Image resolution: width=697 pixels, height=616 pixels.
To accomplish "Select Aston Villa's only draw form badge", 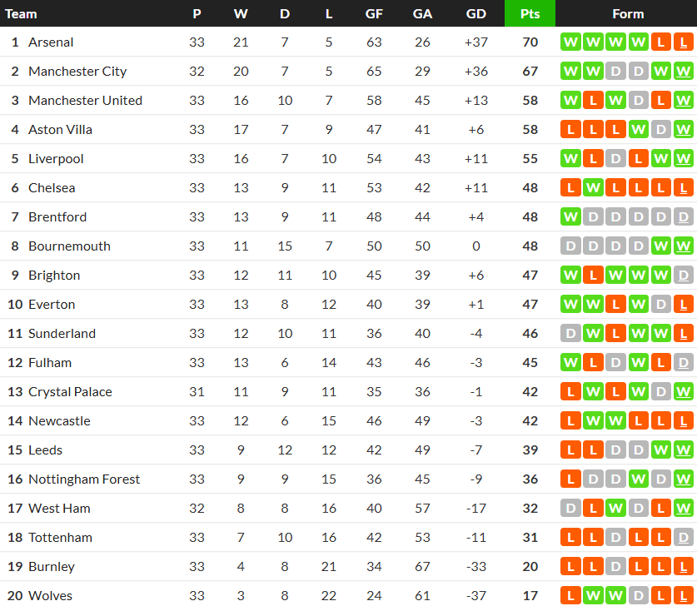I will coord(661,129).
